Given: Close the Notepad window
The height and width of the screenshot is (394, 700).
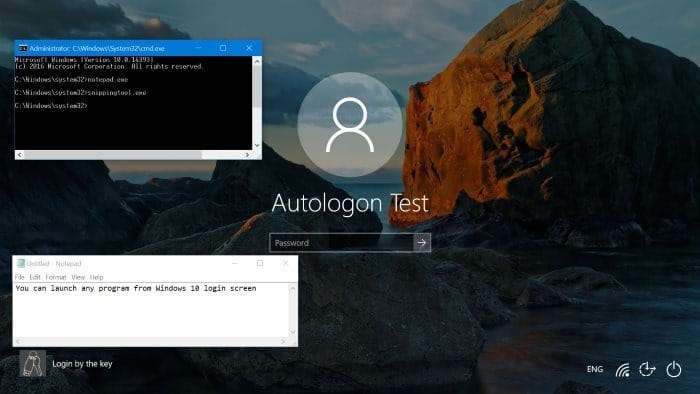Looking at the screenshot, I should (286, 263).
